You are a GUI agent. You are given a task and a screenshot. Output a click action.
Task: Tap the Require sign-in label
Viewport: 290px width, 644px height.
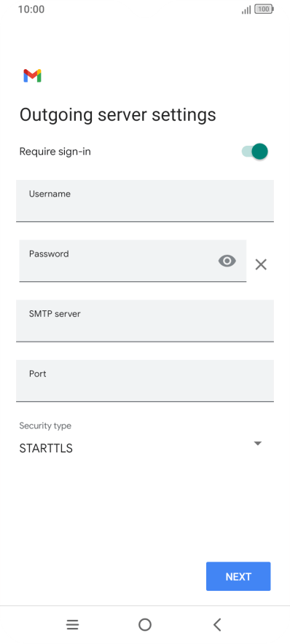pos(55,152)
